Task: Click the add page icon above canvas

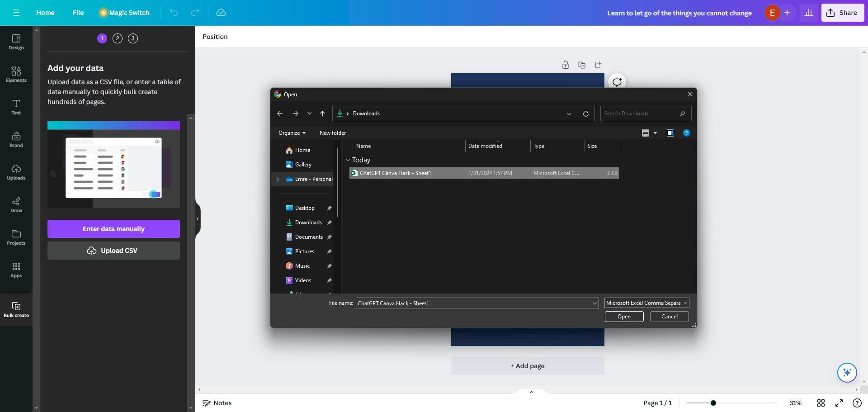Action: pos(598,65)
